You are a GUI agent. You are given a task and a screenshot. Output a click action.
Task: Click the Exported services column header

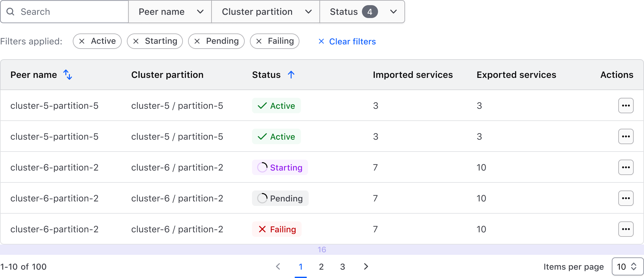(x=516, y=75)
